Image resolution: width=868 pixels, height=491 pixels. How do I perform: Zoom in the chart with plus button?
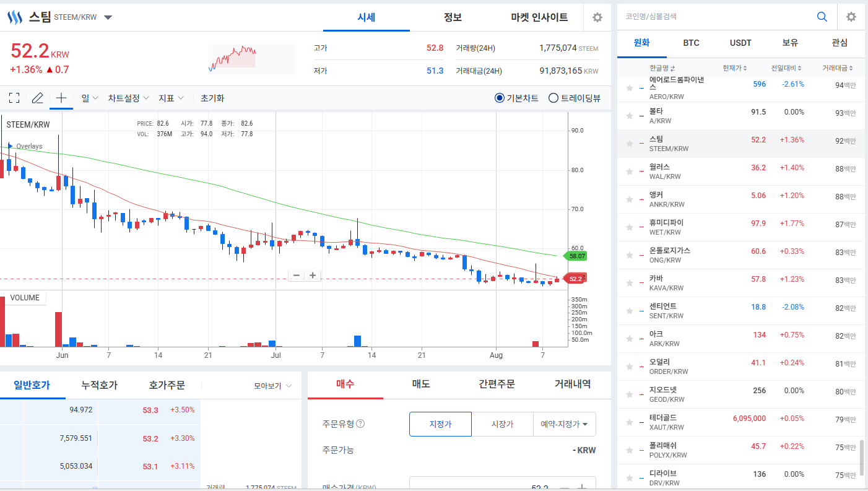[313, 276]
